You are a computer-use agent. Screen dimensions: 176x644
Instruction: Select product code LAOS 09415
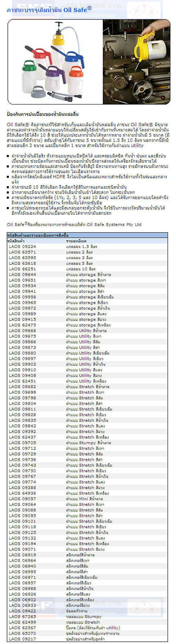tap(22, 319)
